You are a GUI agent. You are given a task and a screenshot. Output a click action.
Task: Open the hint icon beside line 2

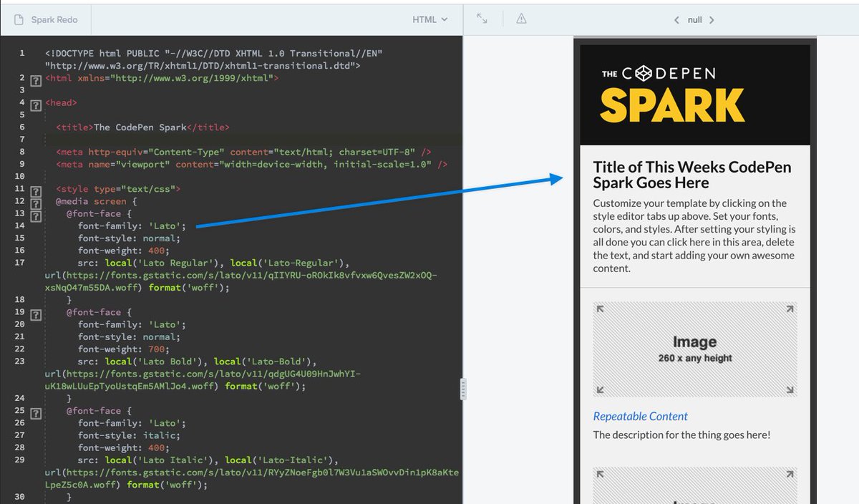tap(36, 80)
